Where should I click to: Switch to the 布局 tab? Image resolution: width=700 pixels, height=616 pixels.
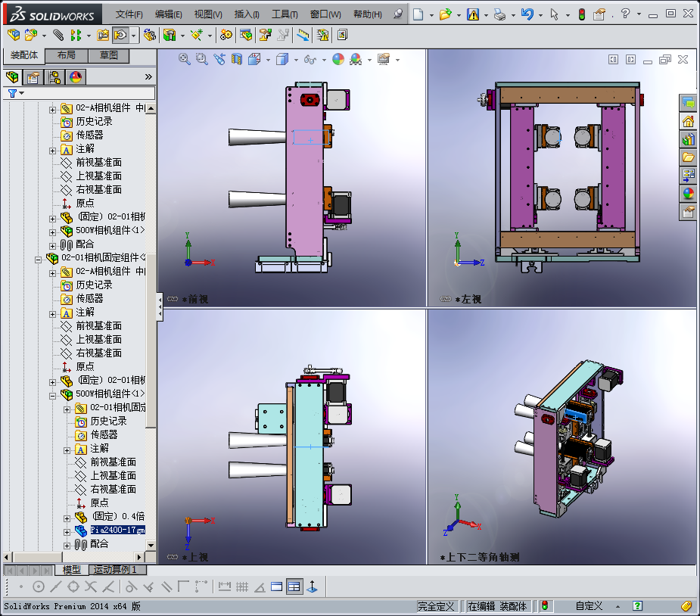click(67, 55)
